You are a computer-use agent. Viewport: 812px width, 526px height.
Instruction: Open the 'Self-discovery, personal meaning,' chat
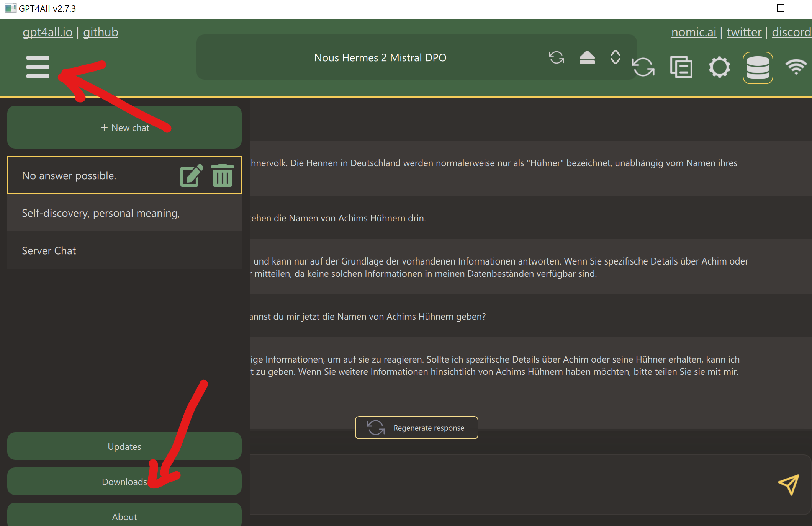coord(124,213)
